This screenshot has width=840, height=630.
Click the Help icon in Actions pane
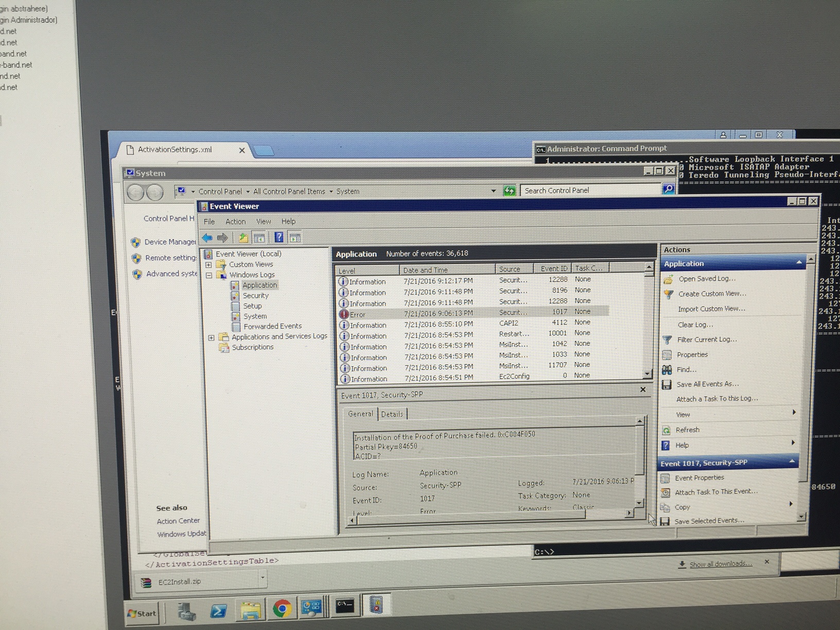[666, 445]
